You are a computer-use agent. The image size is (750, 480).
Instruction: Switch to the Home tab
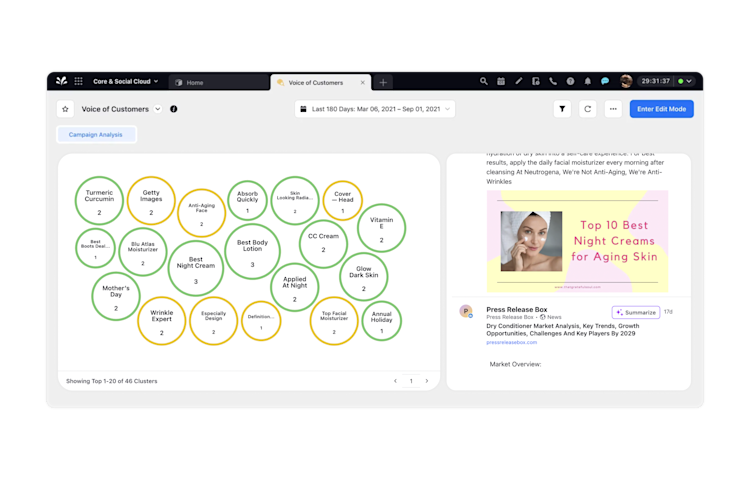coord(219,82)
